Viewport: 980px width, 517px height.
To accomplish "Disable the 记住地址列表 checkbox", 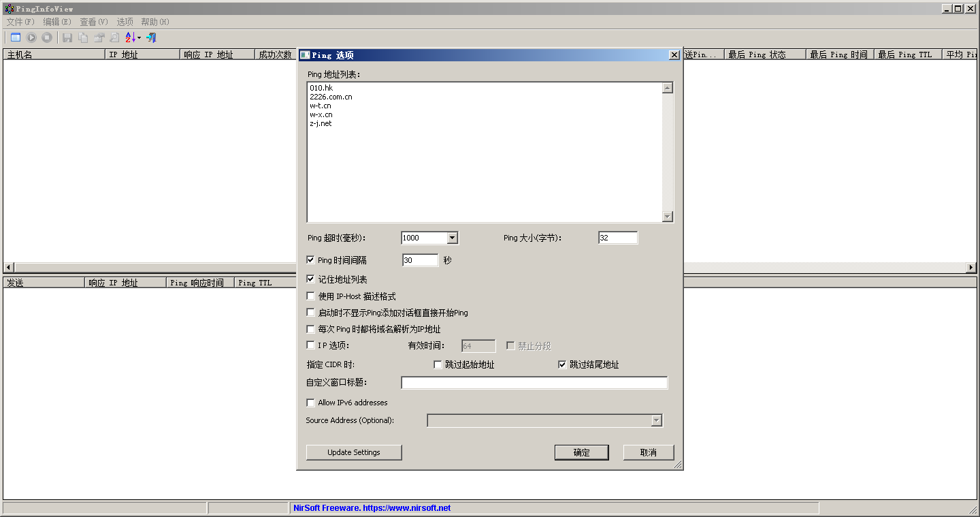I will click(310, 279).
